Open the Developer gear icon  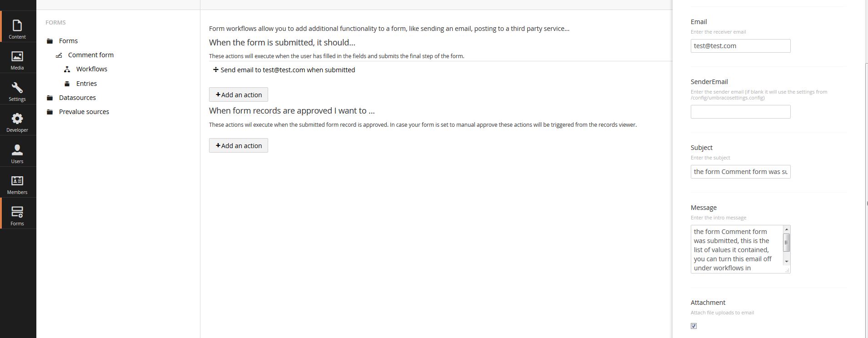17,119
